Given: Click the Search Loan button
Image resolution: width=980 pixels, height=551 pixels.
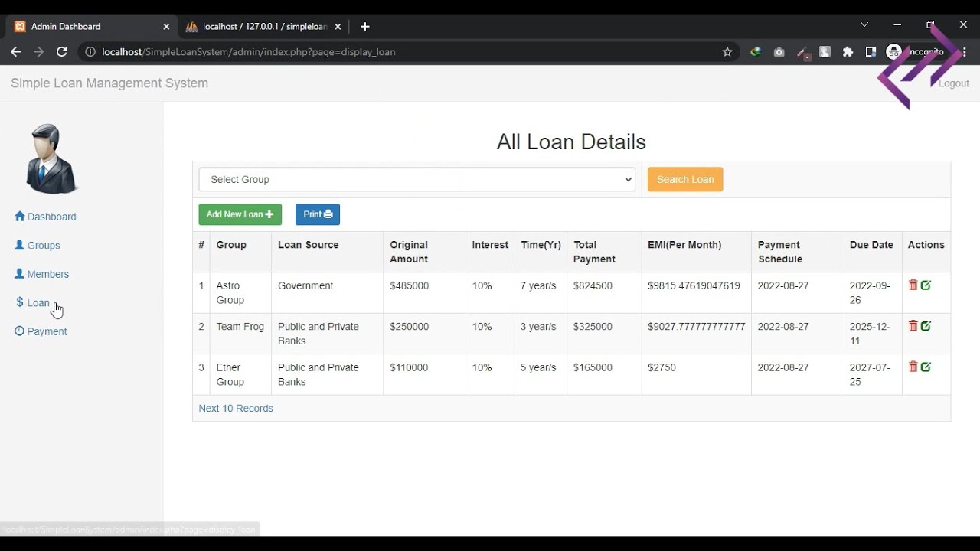Looking at the screenshot, I should click(x=685, y=179).
